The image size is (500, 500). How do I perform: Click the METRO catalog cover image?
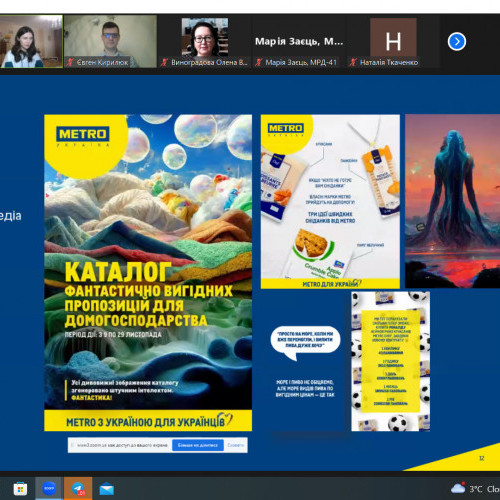148,273
